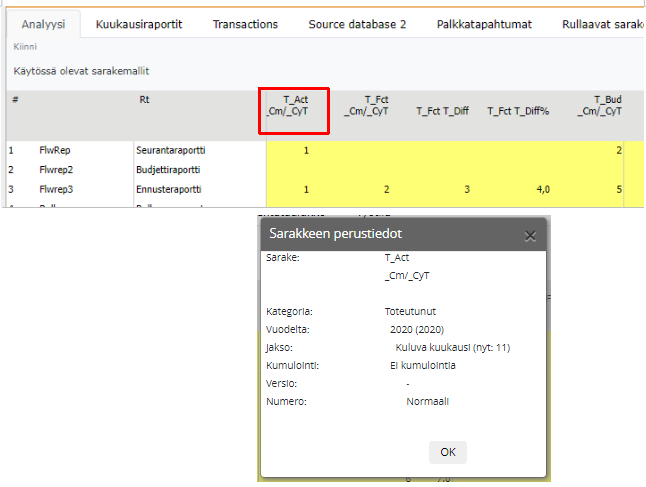Click the T_Fct _Cm/_CyT column header
The image size is (646, 487).
(365, 106)
